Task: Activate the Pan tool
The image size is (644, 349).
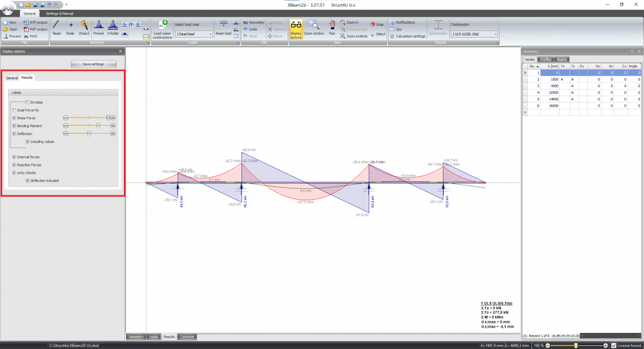Action: [332, 28]
